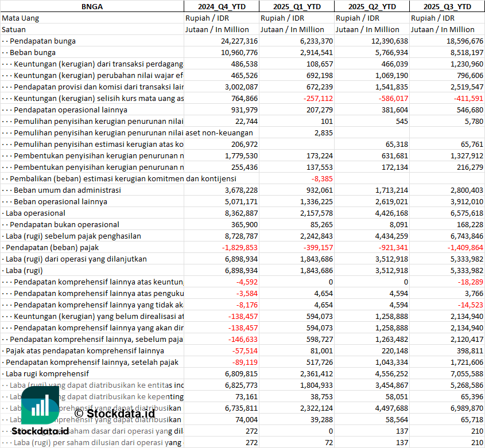This screenshot has width=485, height=448.
Task: Click the tax value -1,409,864
Action: click(465, 247)
